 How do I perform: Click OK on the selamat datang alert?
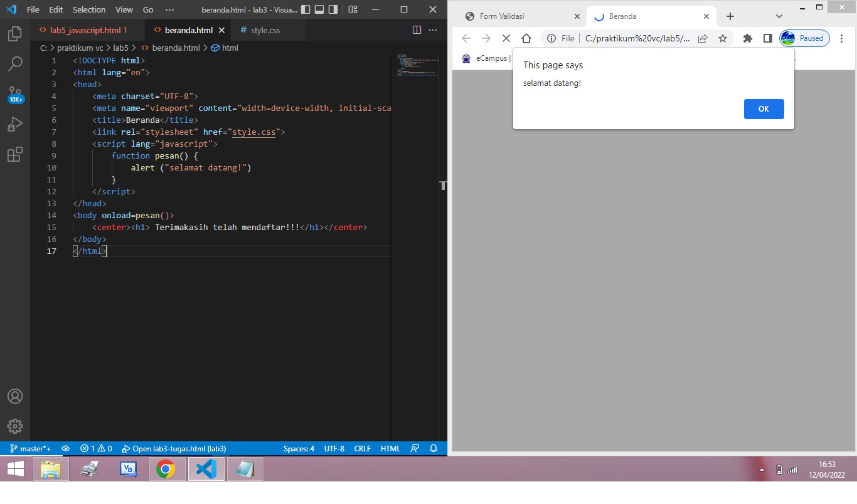(x=764, y=109)
